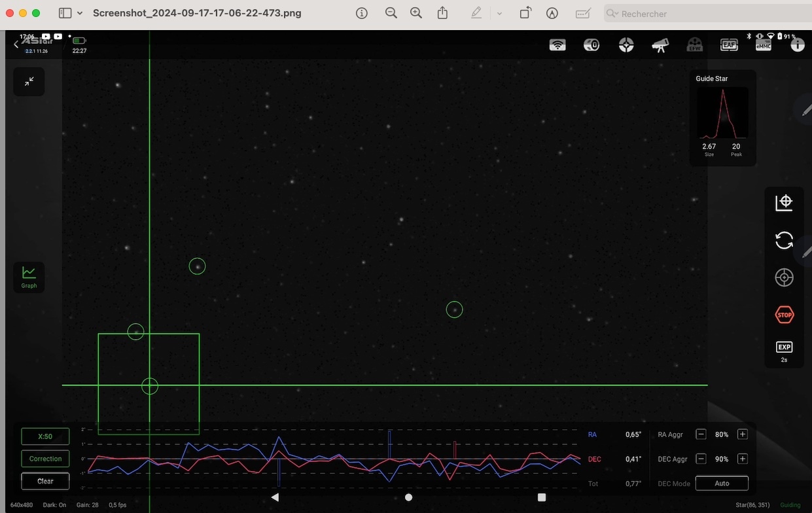
Task: Show the Markup toolbar
Action: [x=552, y=13]
